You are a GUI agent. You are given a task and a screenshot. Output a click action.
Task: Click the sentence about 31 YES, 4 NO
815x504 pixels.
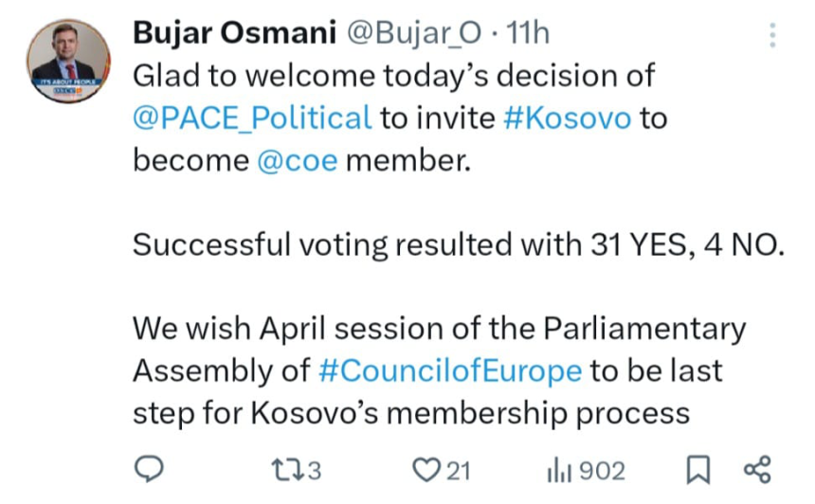pyautogui.click(x=459, y=244)
